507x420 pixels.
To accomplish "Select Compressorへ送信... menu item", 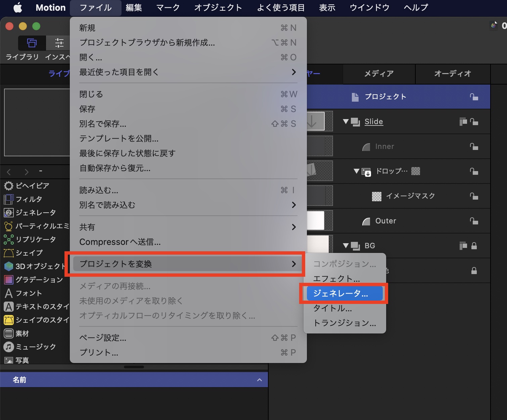I will pos(188,242).
